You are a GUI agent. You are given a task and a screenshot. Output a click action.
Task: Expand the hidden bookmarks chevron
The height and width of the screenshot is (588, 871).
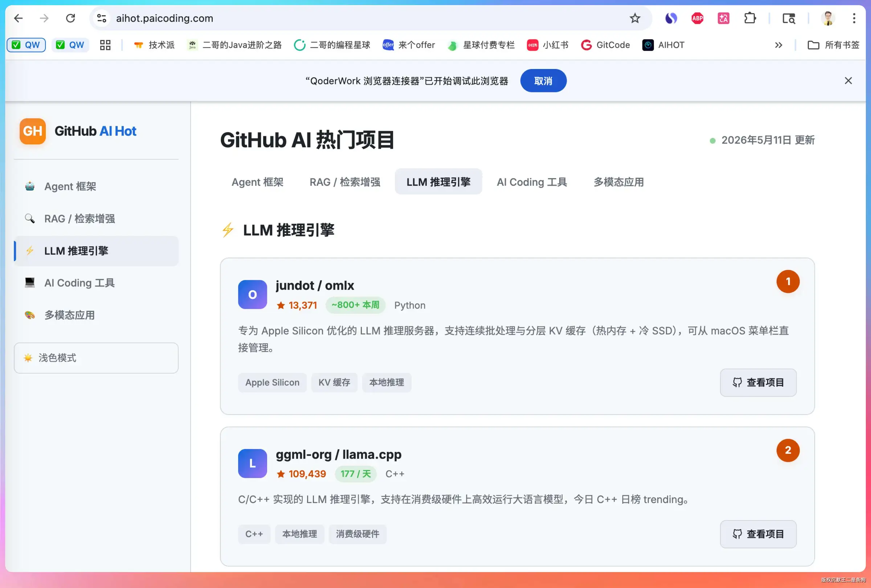(x=778, y=45)
